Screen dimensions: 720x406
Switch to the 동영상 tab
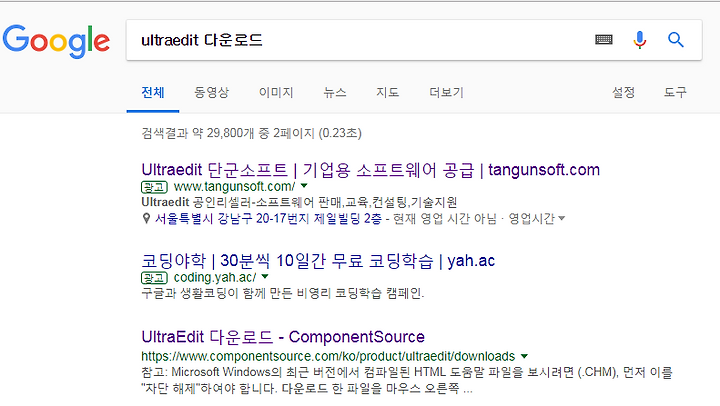pyautogui.click(x=211, y=93)
